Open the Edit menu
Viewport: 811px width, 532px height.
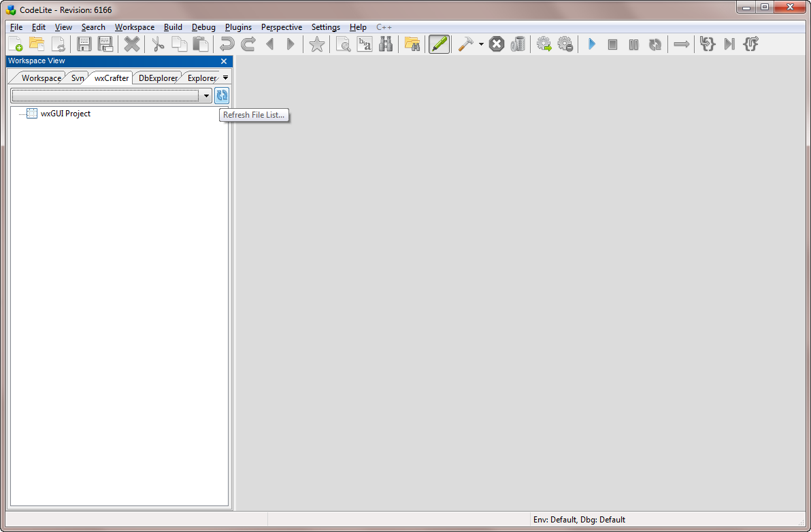[x=38, y=27]
